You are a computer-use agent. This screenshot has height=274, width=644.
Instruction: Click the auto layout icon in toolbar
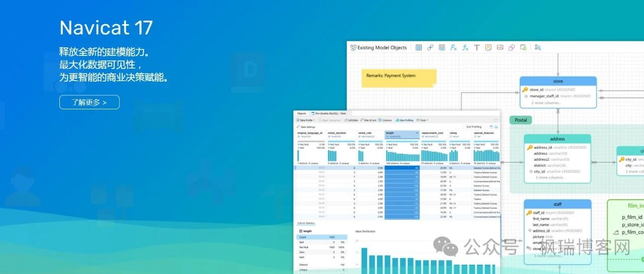click(537, 47)
